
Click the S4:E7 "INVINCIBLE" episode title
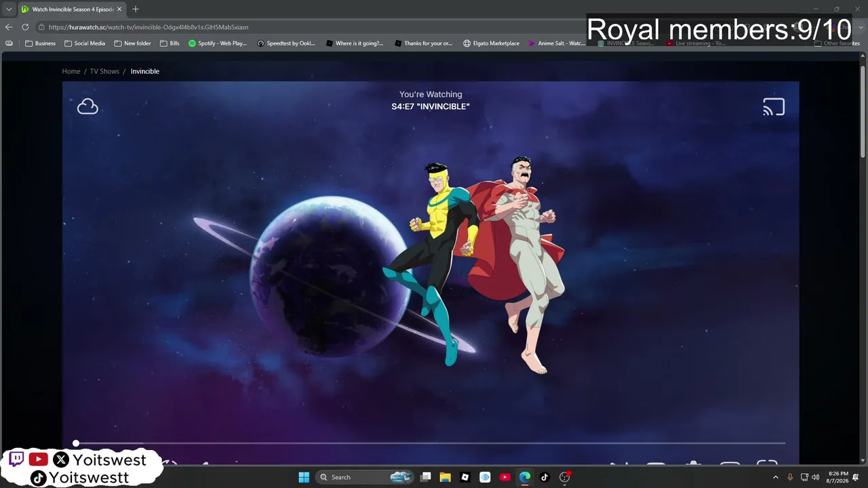coord(431,106)
